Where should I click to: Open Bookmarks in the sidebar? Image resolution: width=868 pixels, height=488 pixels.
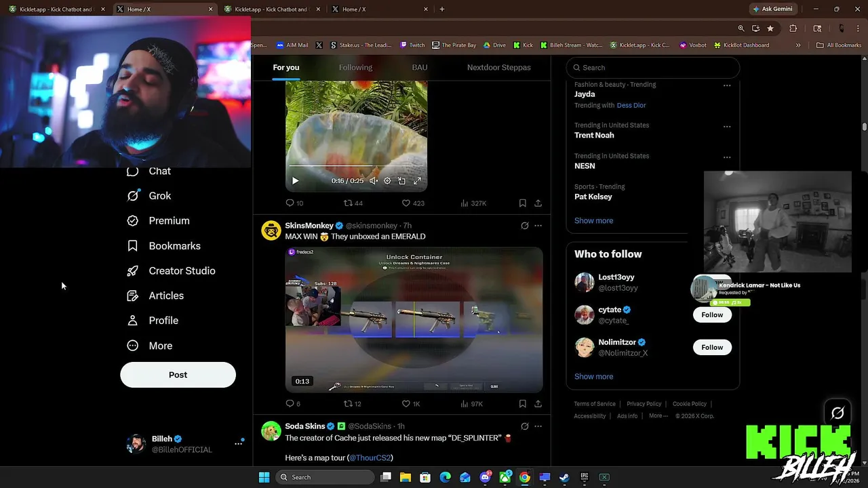point(164,246)
